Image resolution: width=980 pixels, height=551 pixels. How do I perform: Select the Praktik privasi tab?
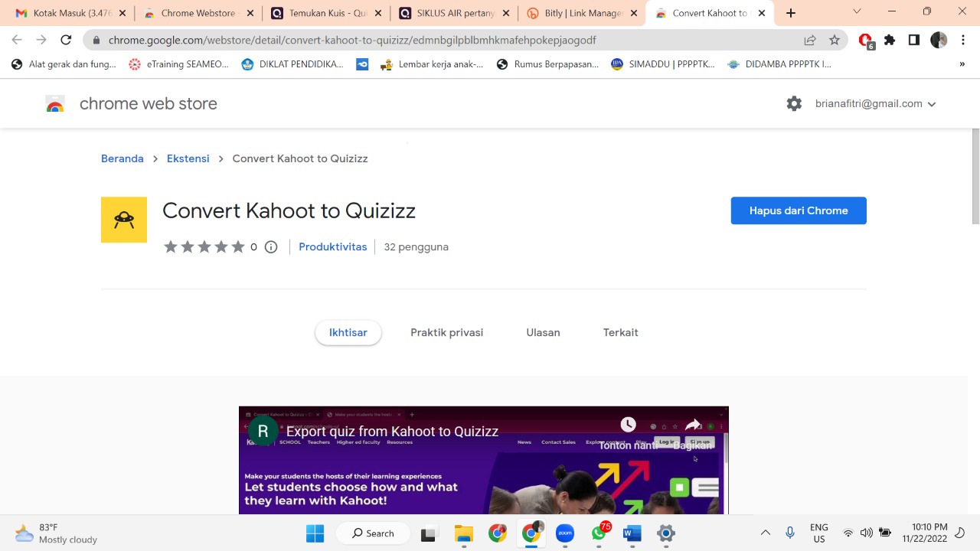[x=446, y=332]
